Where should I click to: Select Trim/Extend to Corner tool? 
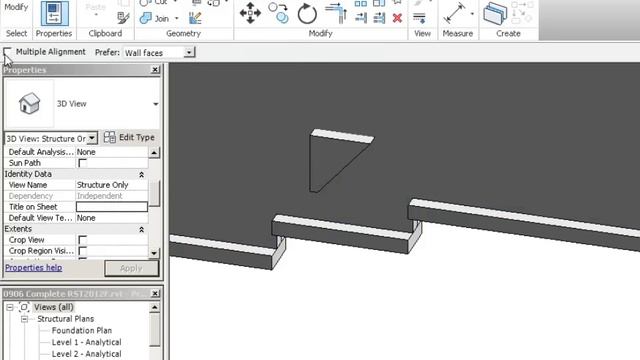(x=336, y=13)
